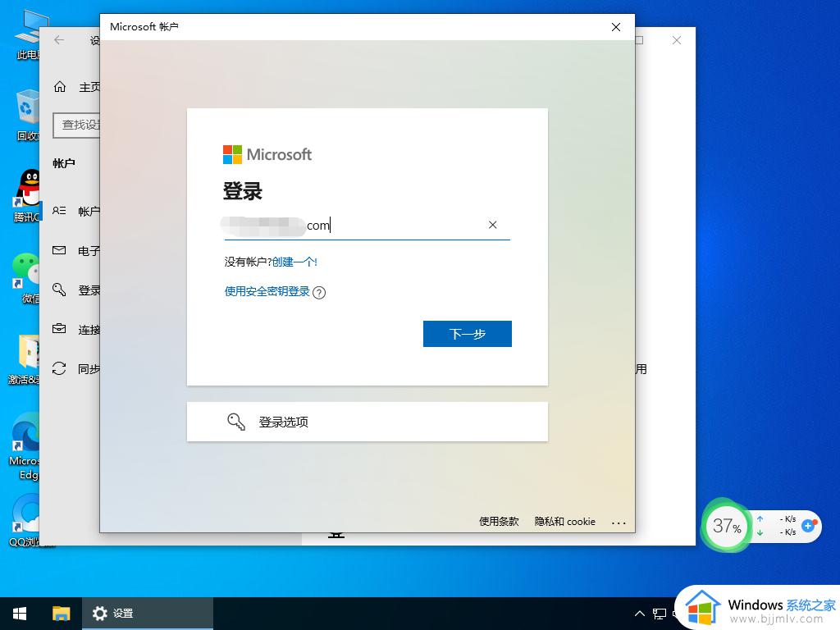Open 隐私和 cookie privacy link
Viewport: 840px width, 630px height.
click(564, 521)
